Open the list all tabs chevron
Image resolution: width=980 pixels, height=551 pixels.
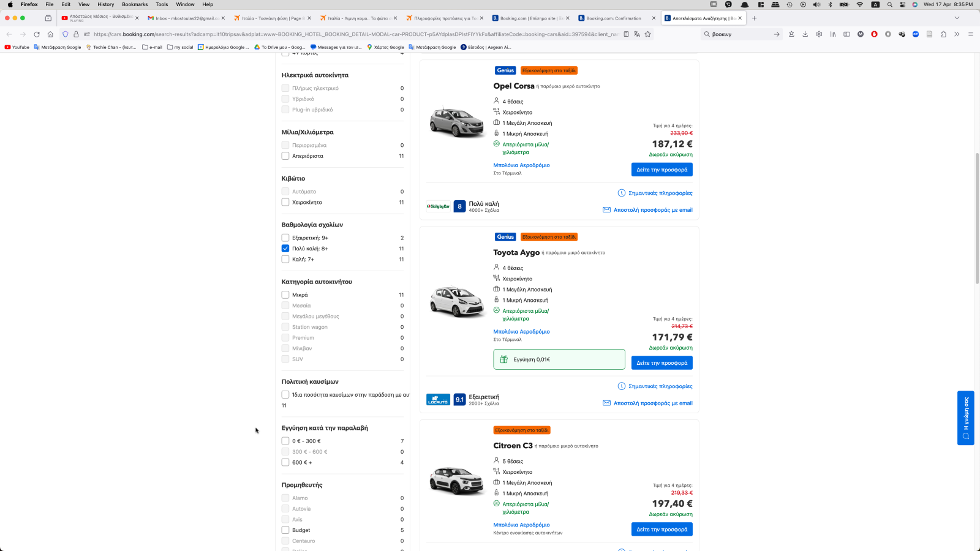click(x=957, y=18)
